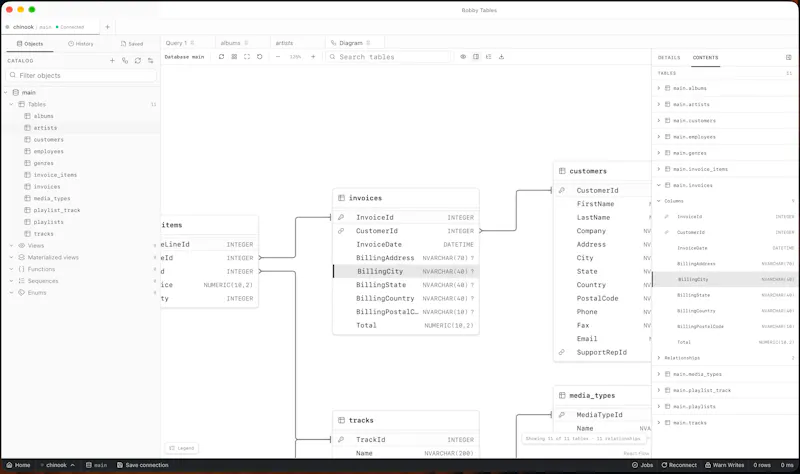Open Jobs from the status bar
The width and height of the screenshot is (800, 474).
[642, 465]
